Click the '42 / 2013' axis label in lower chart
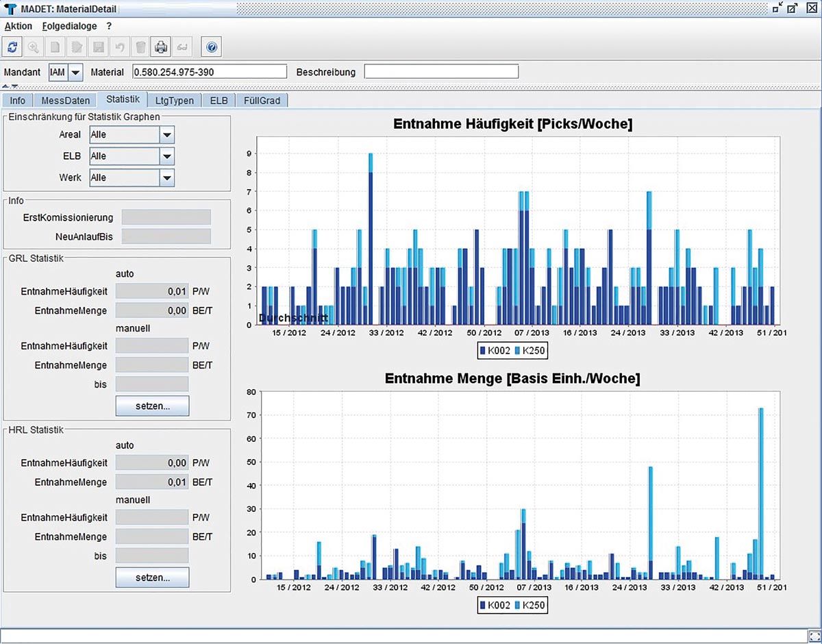 point(725,587)
